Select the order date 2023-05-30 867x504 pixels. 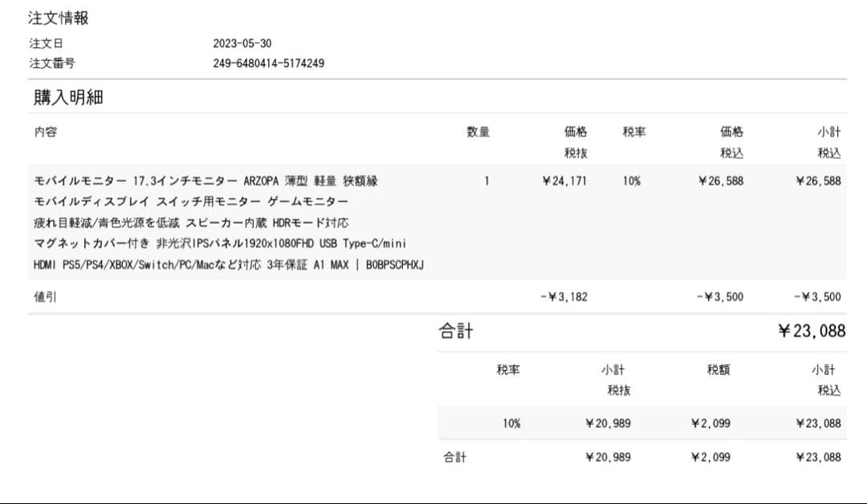pos(242,43)
